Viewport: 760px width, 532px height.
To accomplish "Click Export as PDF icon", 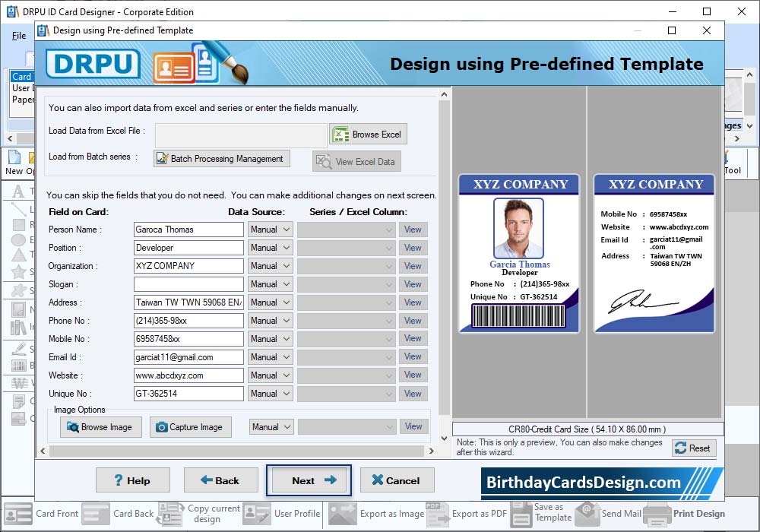I will click(x=437, y=514).
